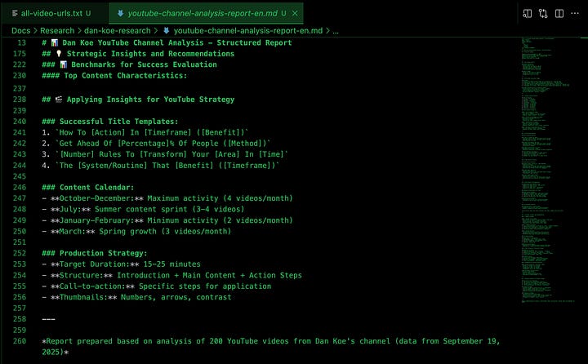Split the editor to the right
The image size is (588, 364).
[x=559, y=14]
